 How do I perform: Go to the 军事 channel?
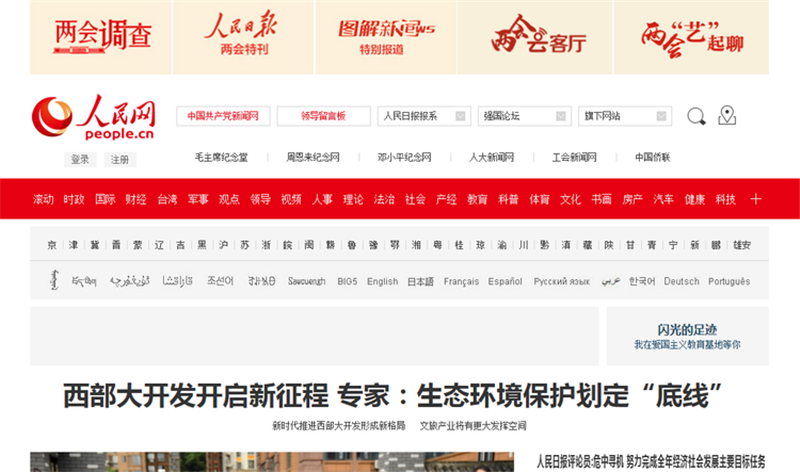point(198,199)
